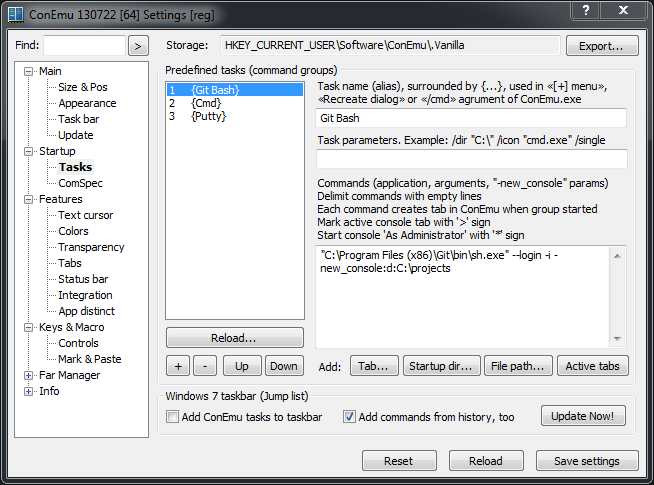Image resolution: width=654 pixels, height=485 pixels.
Task: Open the Transparency settings page
Action: point(91,247)
